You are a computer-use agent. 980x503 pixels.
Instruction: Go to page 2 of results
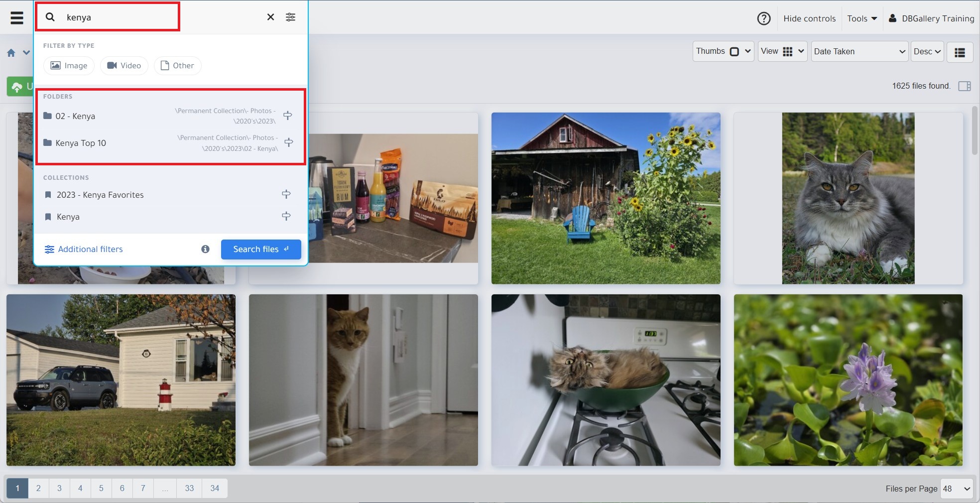point(38,488)
